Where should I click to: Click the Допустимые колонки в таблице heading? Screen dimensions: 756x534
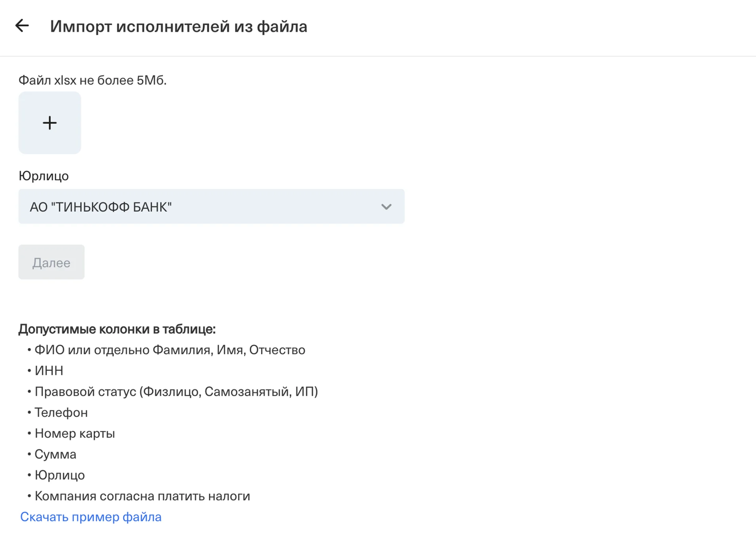click(117, 329)
